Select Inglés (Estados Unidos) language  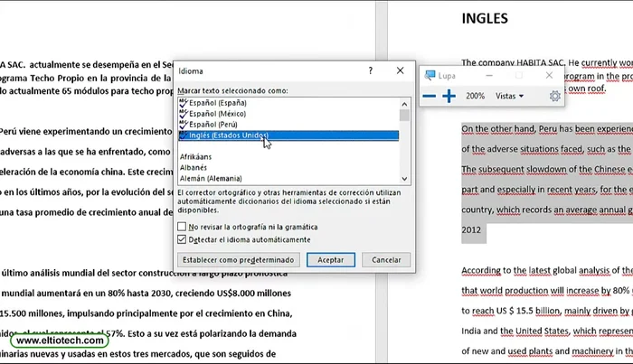click(288, 135)
